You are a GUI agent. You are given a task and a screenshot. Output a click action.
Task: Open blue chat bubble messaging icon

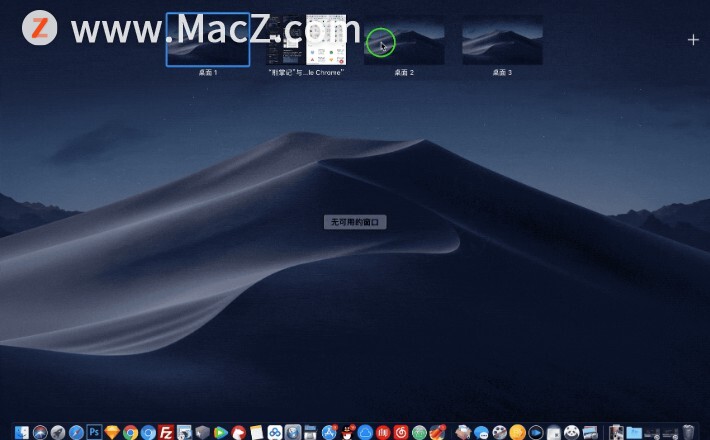click(x=481, y=433)
